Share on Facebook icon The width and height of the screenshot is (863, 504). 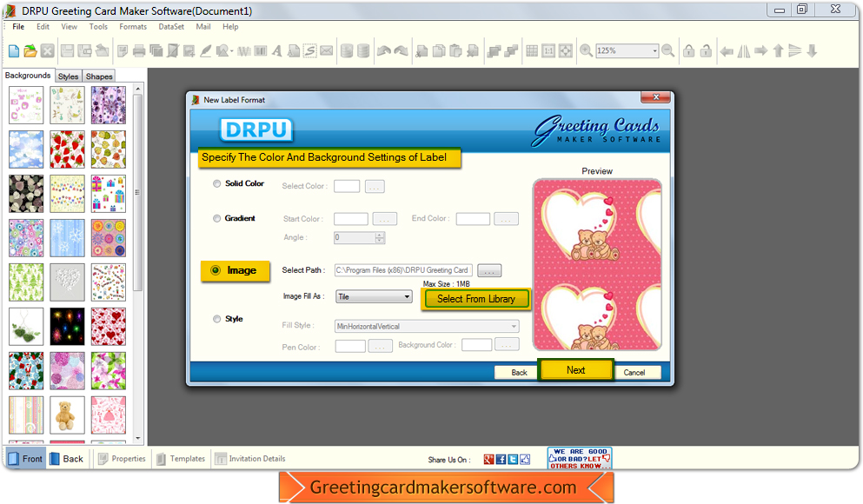pos(501,460)
